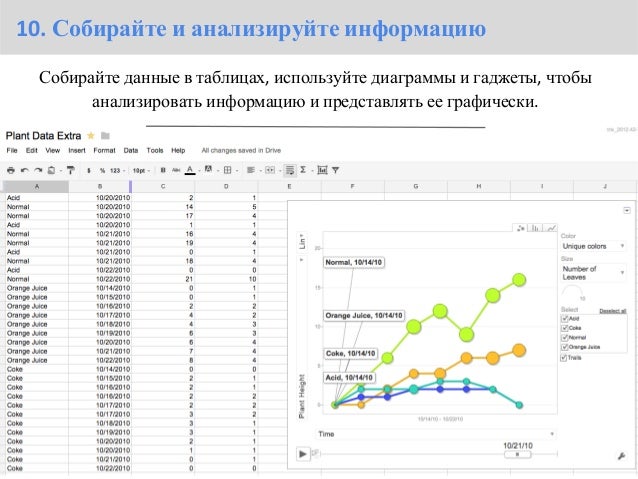The height and width of the screenshot is (479, 638).
Task: Click the Acid, 10/14/10 chart label
Action: 349,378
